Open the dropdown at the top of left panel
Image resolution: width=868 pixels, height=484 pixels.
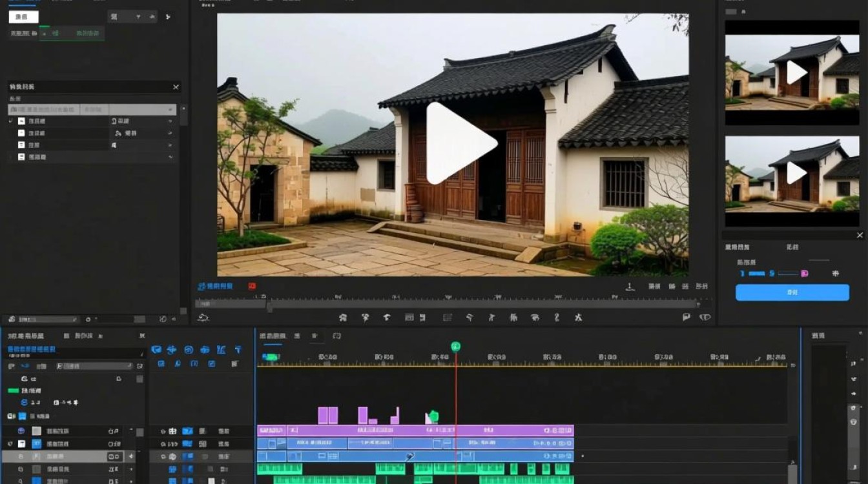tap(132, 17)
